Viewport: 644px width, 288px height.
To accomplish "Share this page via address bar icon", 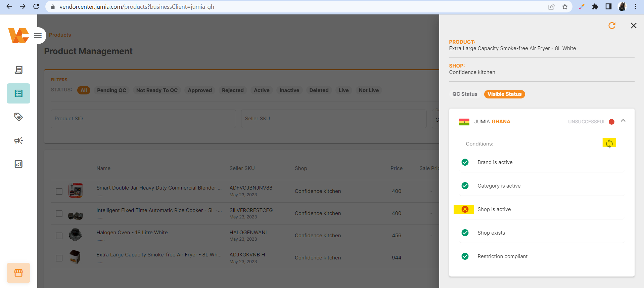I will [551, 7].
